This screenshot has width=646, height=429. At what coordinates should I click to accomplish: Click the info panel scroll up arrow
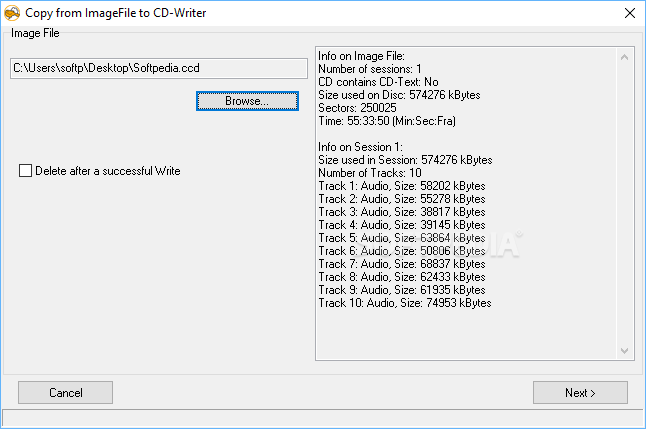(x=625, y=57)
